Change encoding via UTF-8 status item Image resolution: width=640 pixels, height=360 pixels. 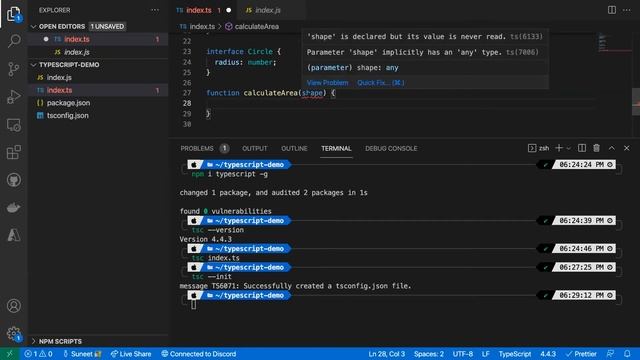[x=462, y=354]
